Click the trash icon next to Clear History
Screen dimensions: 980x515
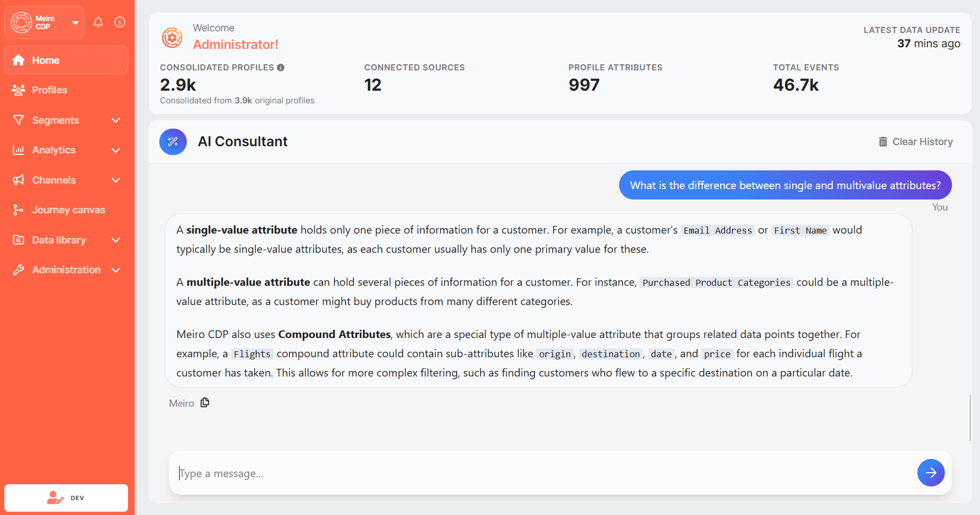(x=883, y=142)
